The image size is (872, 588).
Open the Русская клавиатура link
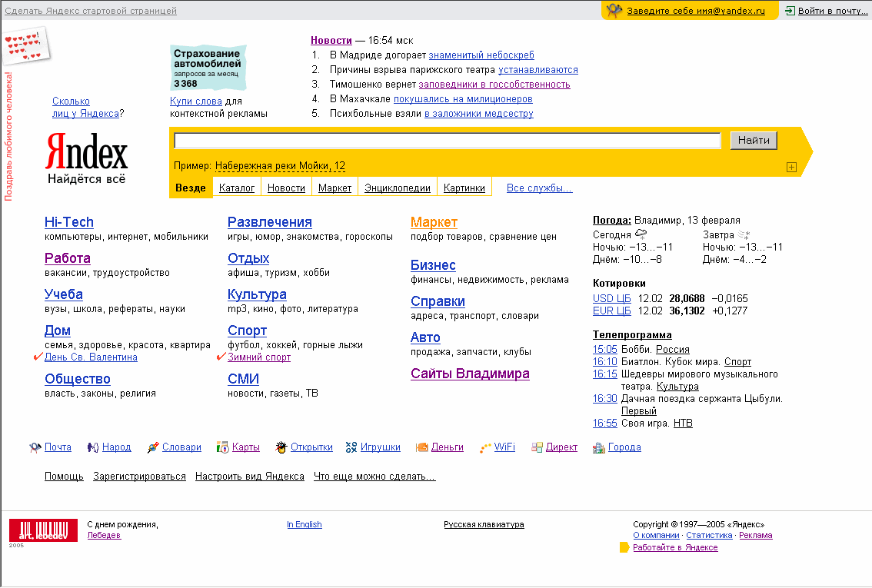[x=484, y=524]
